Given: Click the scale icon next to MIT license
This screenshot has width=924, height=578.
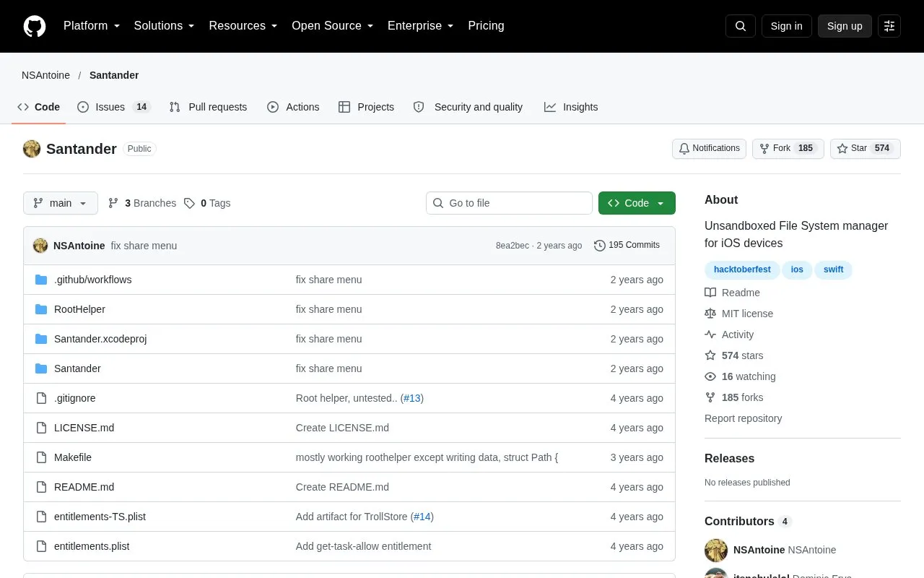Looking at the screenshot, I should point(710,314).
